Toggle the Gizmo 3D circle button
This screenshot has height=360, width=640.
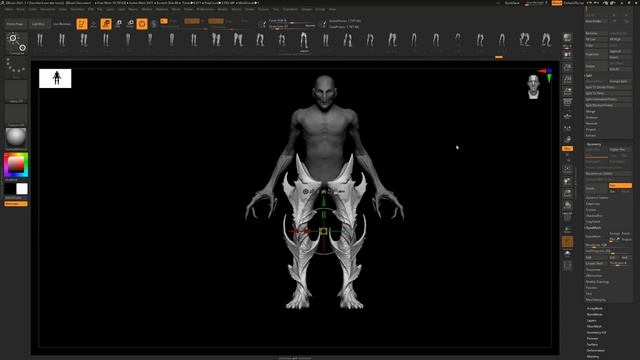(x=142, y=24)
